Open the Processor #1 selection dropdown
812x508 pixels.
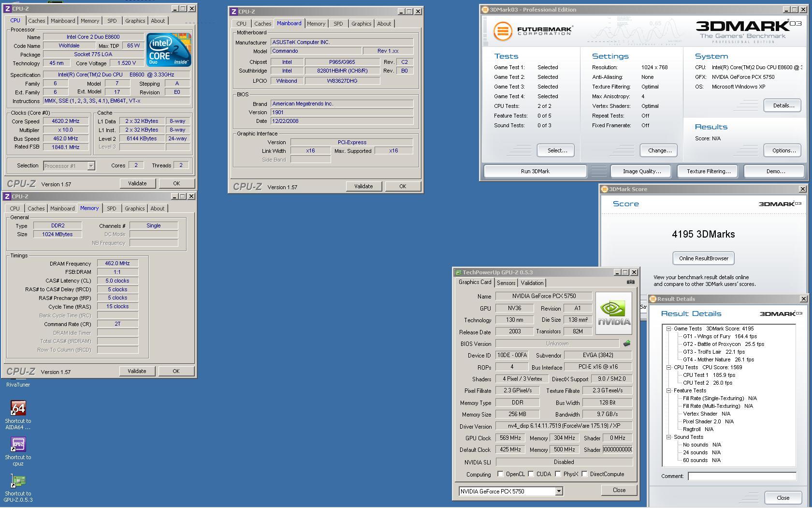pyautogui.click(x=90, y=166)
